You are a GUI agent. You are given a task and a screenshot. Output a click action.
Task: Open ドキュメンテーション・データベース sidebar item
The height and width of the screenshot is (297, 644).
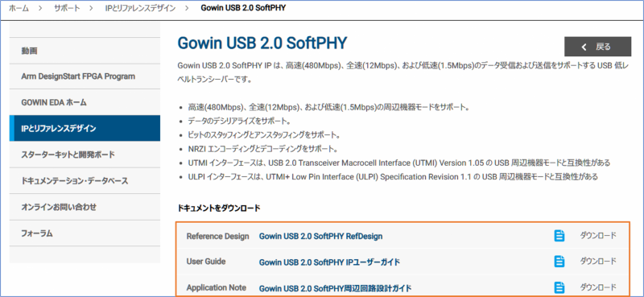click(x=85, y=181)
